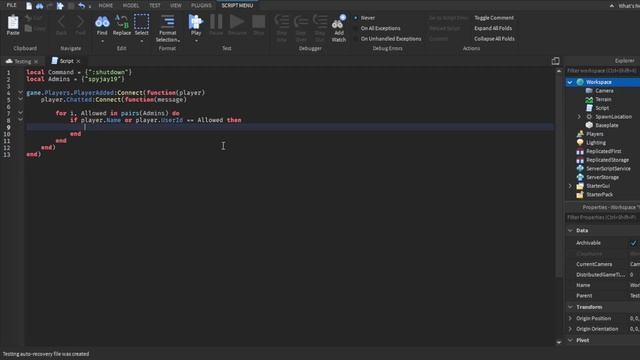Click the Filter workspace search field
The image size is (640, 360).
[602, 71]
